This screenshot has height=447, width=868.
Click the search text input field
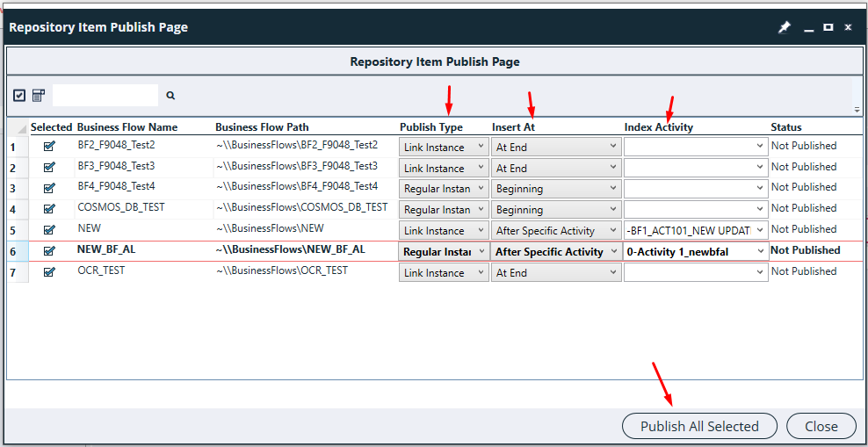pos(105,96)
